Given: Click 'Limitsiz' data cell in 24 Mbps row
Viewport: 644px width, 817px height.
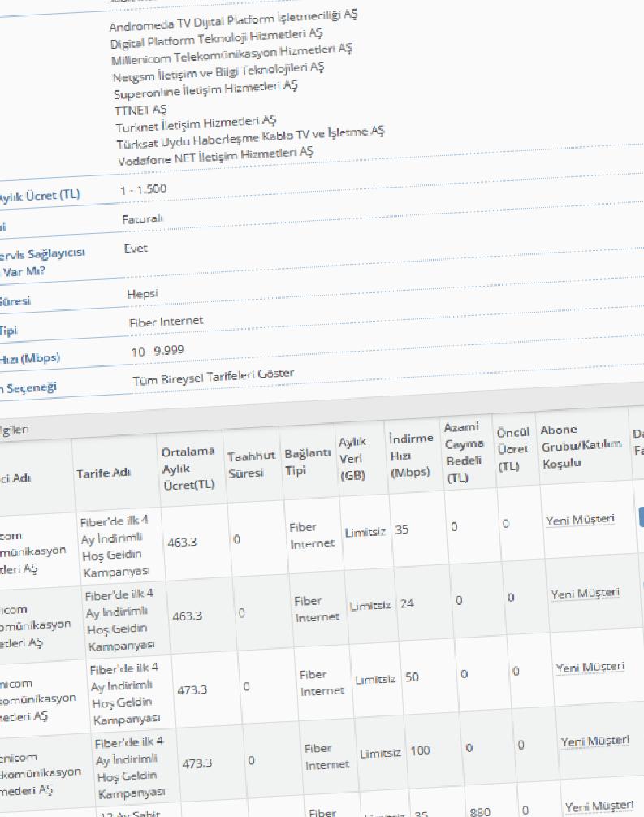Looking at the screenshot, I should pyautogui.click(x=370, y=606).
